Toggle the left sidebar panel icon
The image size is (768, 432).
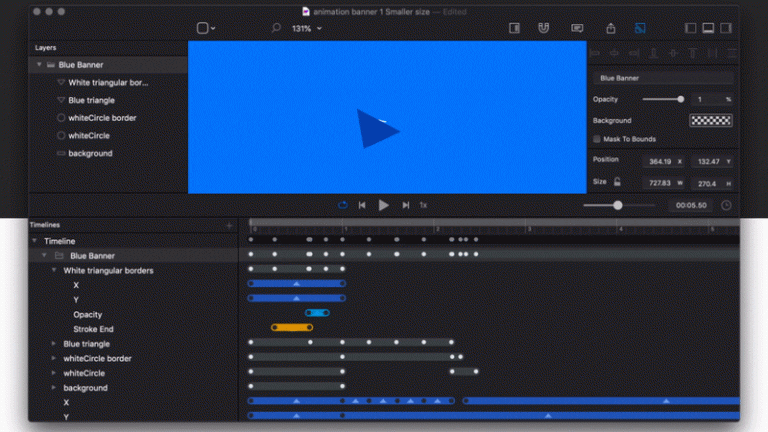pos(691,28)
